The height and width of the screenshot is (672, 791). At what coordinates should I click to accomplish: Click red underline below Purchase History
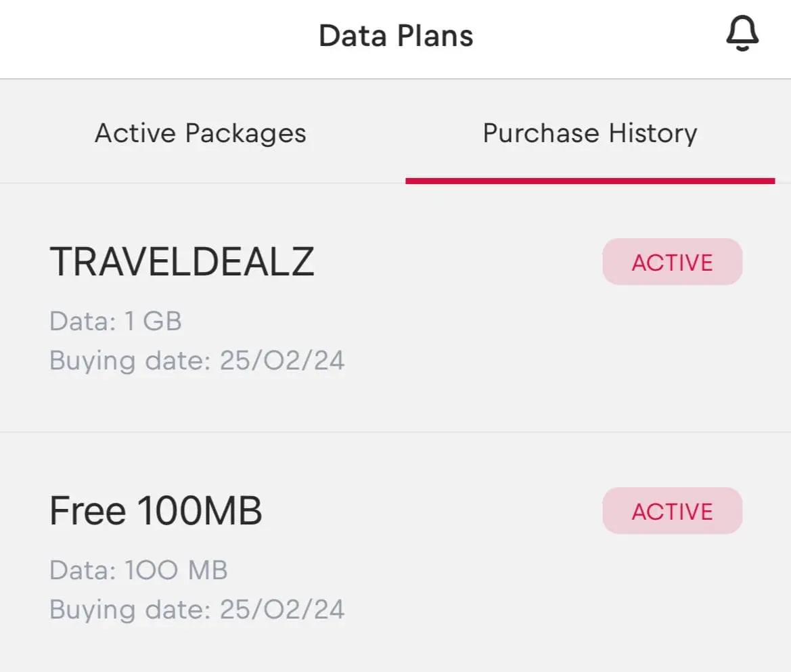589,181
